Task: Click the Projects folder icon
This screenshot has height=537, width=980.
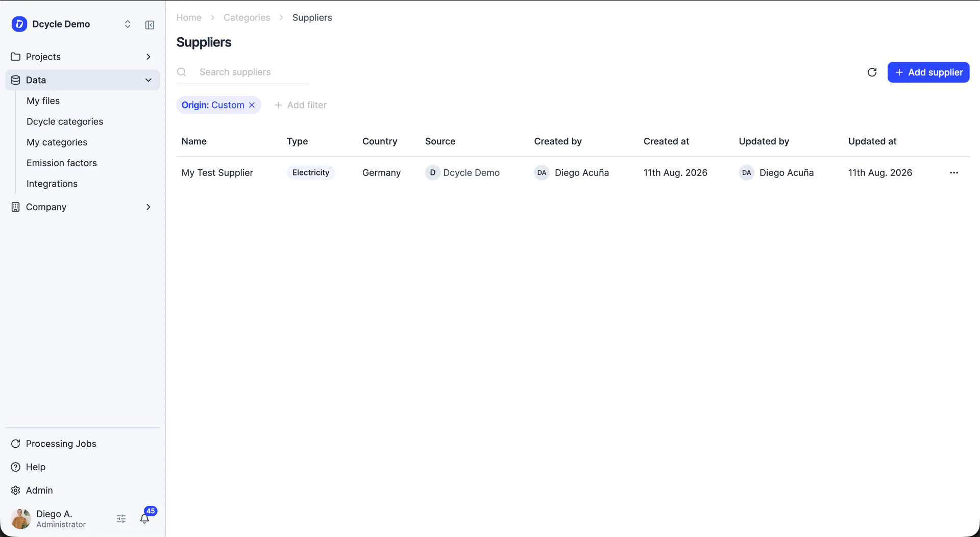Action: [x=16, y=57]
